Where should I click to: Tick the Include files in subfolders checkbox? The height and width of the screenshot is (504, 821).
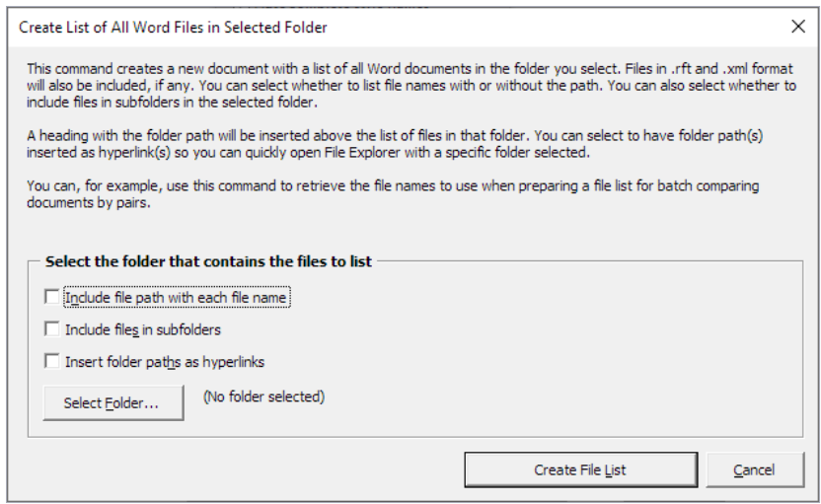coord(52,329)
